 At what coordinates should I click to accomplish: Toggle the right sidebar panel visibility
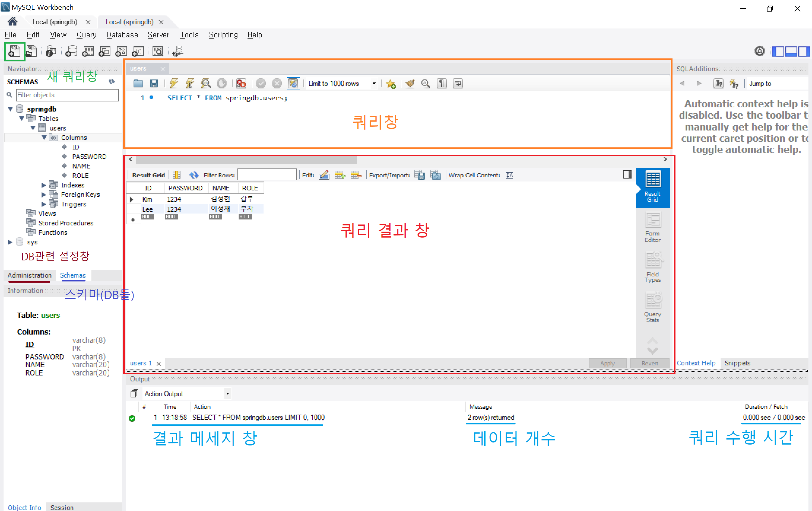(804, 51)
